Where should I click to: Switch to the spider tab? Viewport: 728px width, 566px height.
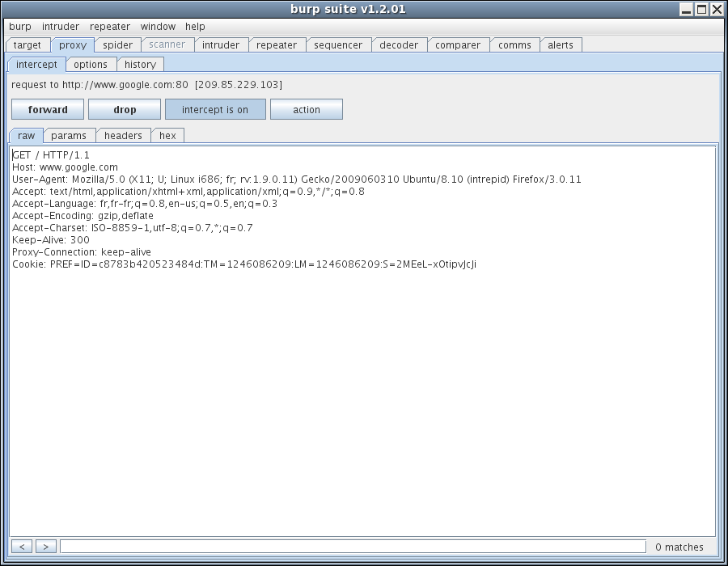[x=117, y=45]
